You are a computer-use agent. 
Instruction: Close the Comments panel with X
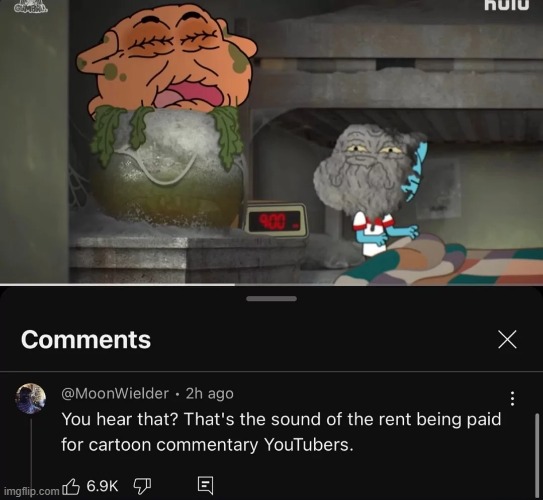click(507, 339)
